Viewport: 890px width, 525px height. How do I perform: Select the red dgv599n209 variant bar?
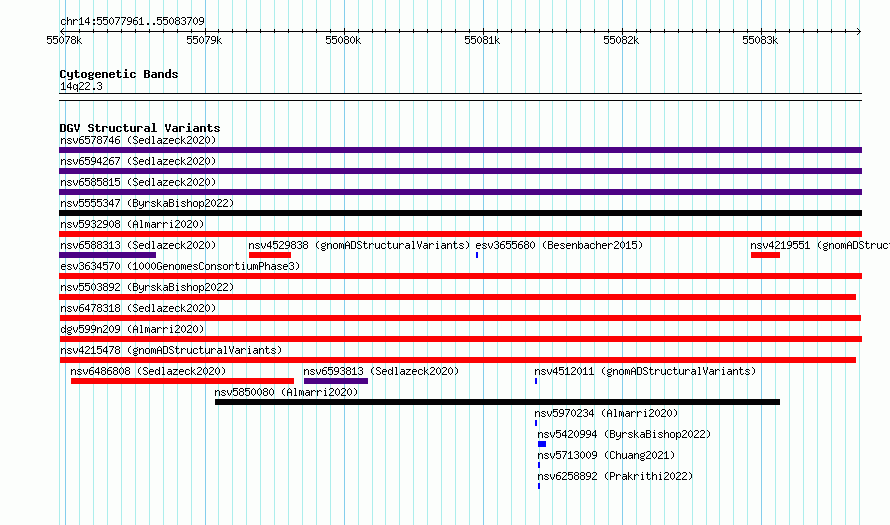click(460, 339)
